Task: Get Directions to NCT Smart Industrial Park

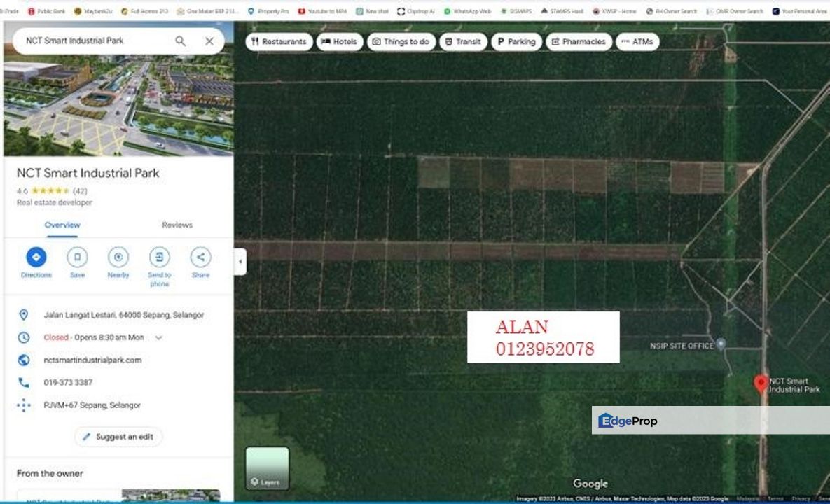Action: [36, 258]
